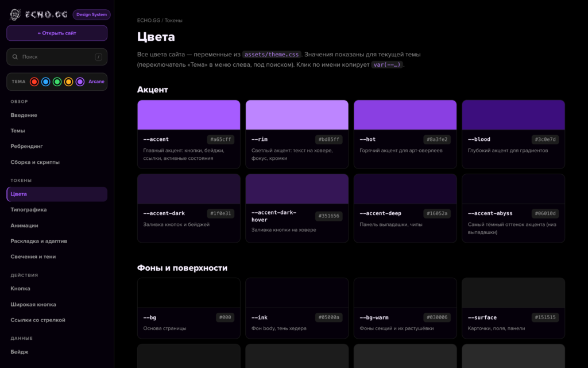Copy the --bg token name
The image size is (588, 368).
click(150, 317)
